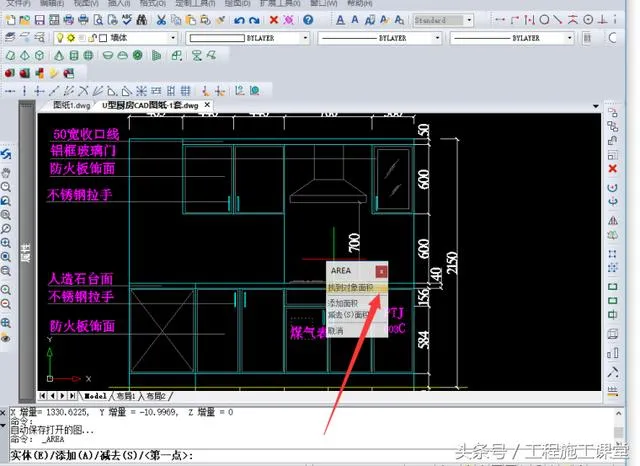
Task: Toggle the layer lightbulb on/off icon
Action: pos(59,38)
